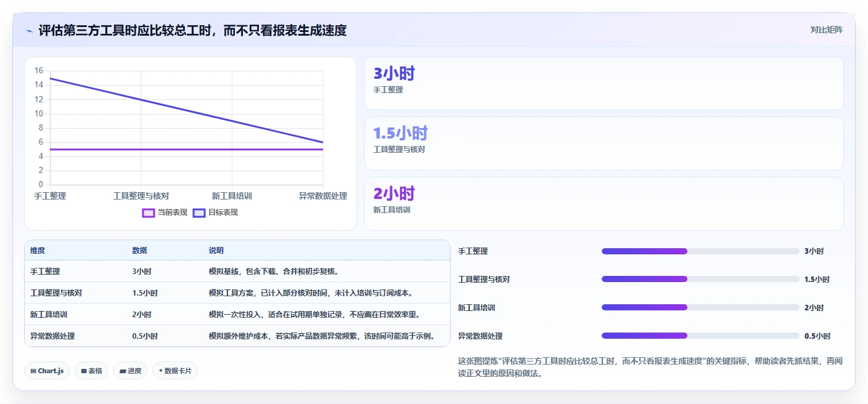The image size is (868, 404).
Task: Click the 对比矩阵 label in header
Action: (x=826, y=30)
